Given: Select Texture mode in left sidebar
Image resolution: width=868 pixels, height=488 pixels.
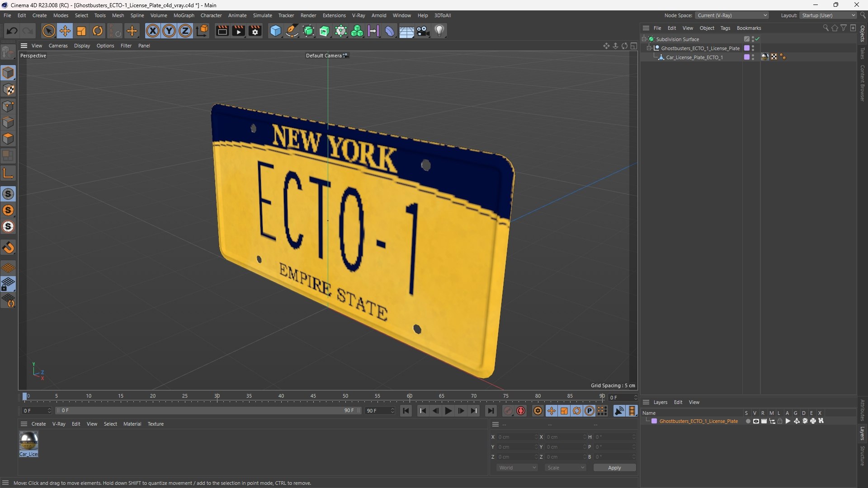Looking at the screenshot, I should click(8, 89).
